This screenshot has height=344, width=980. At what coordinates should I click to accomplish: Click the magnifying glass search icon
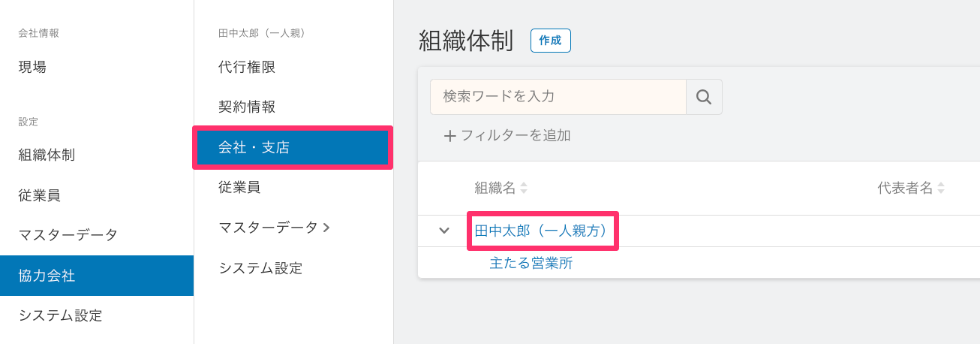[704, 97]
